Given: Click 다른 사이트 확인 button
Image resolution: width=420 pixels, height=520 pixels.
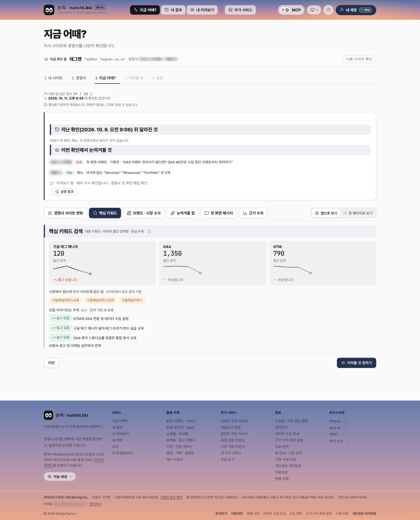Looking at the screenshot, I should (x=359, y=59).
